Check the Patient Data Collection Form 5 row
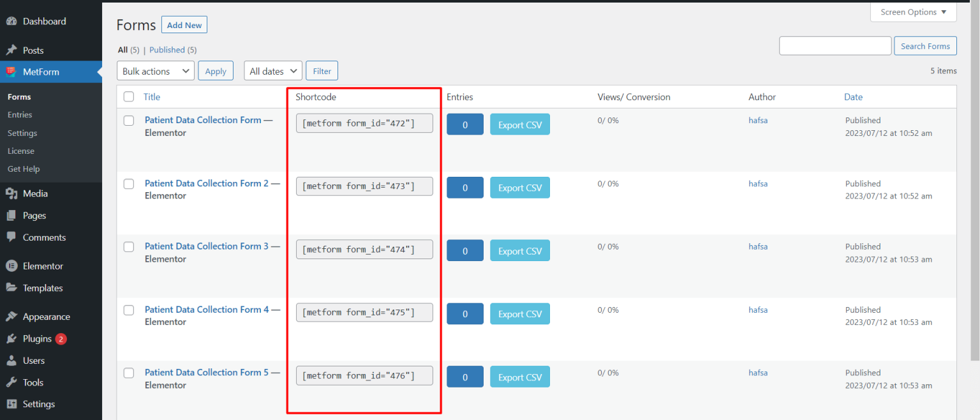 tap(128, 373)
